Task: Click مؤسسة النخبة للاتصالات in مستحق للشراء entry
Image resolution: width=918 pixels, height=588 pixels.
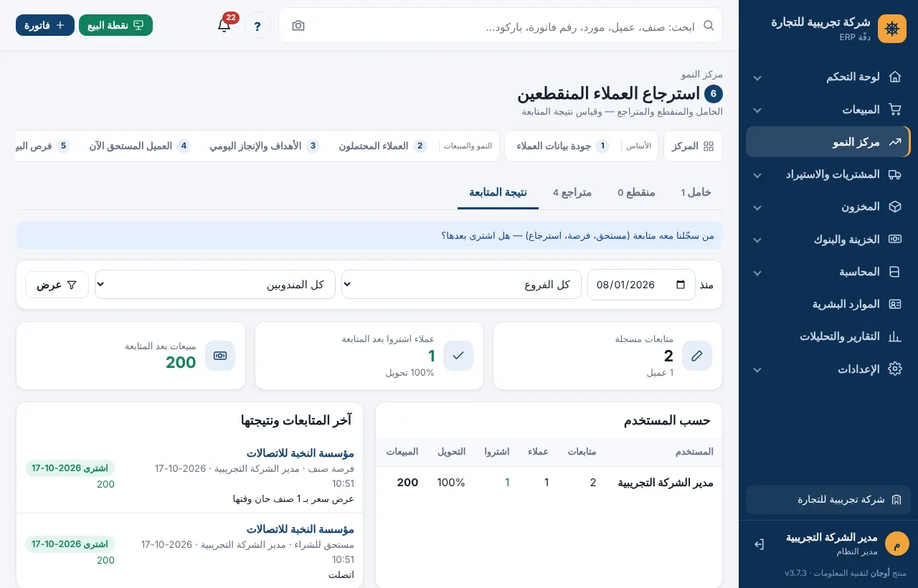Action: click(x=301, y=529)
